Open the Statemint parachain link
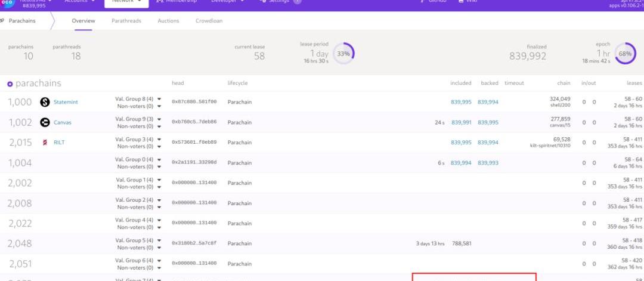This screenshot has width=644, height=281. 66,102
